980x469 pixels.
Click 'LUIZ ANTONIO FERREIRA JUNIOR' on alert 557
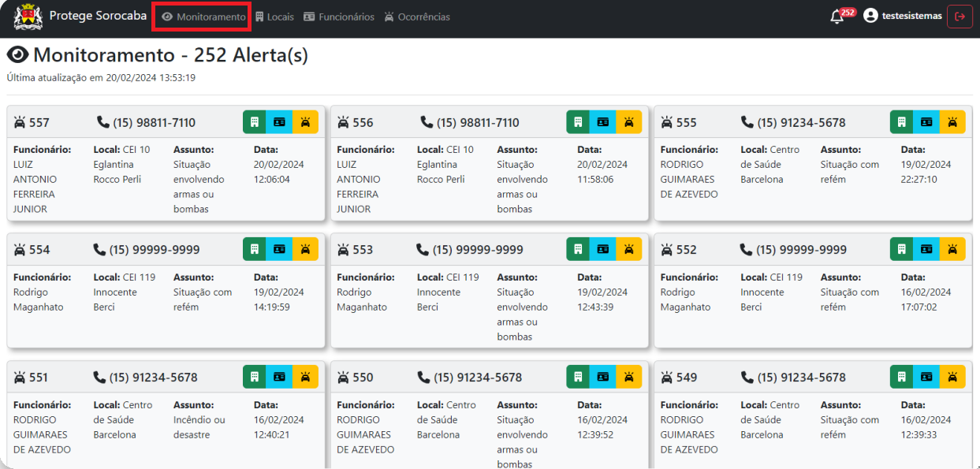tap(36, 187)
